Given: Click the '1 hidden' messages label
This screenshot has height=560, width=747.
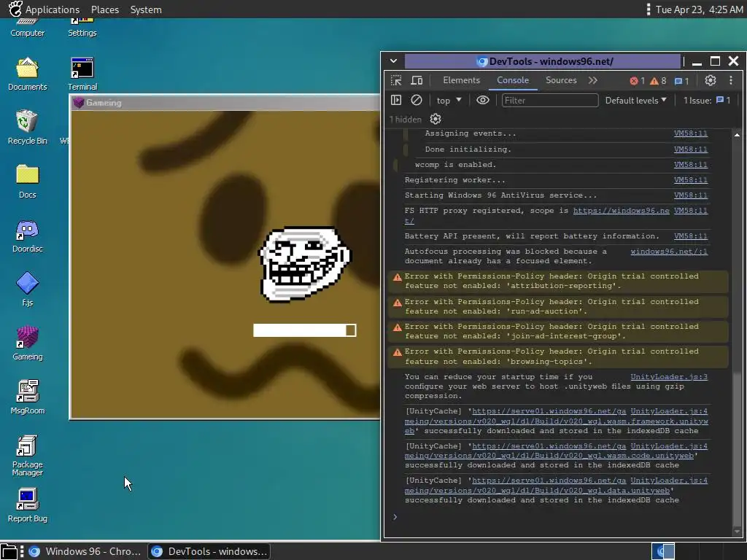Looking at the screenshot, I should point(406,120).
